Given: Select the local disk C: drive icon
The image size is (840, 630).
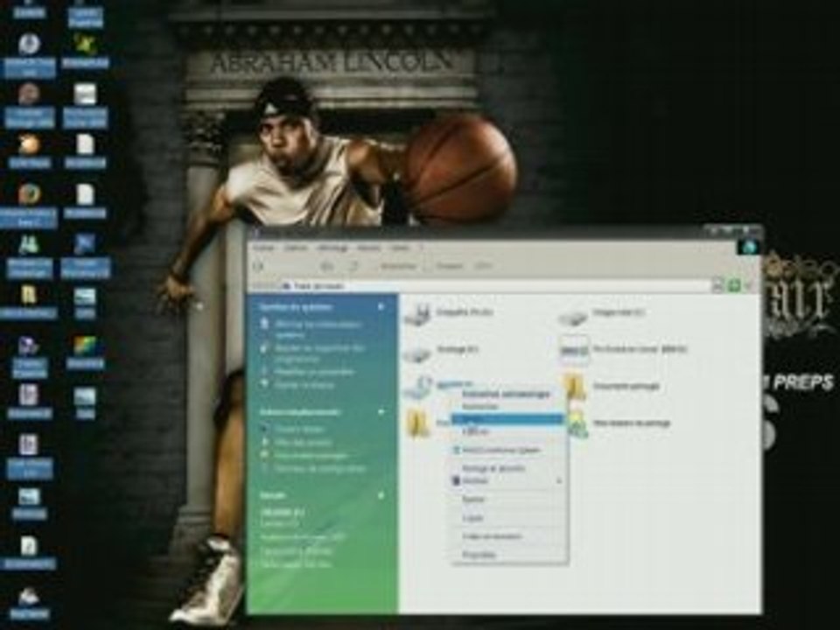Looking at the screenshot, I should tap(573, 317).
